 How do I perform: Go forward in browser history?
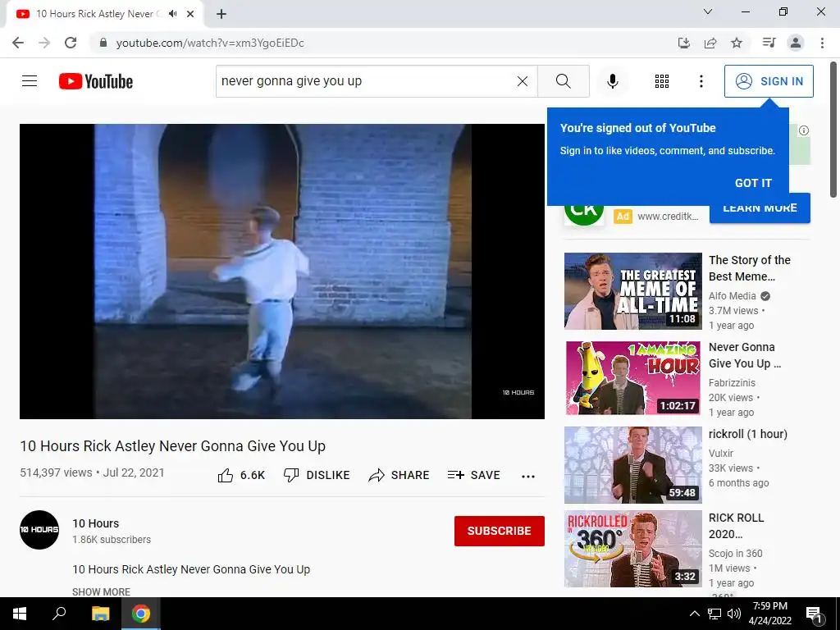point(44,43)
